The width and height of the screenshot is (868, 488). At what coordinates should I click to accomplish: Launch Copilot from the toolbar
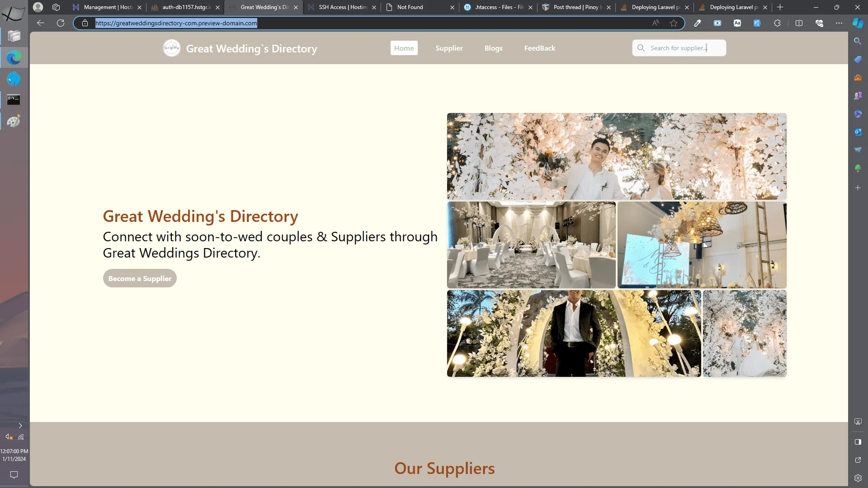tap(858, 23)
